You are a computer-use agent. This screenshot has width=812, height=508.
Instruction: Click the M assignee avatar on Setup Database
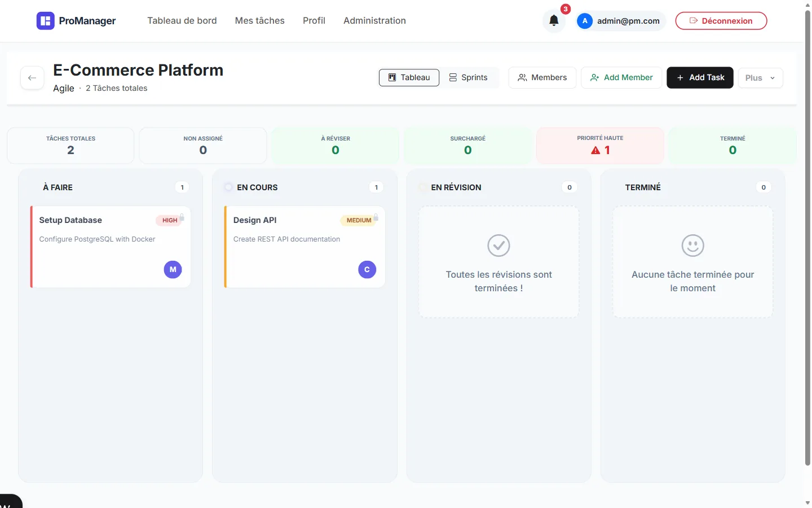(173, 270)
